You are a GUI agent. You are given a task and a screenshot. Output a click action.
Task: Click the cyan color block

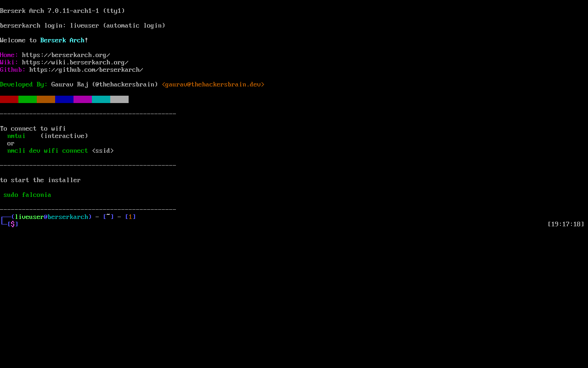(x=101, y=99)
